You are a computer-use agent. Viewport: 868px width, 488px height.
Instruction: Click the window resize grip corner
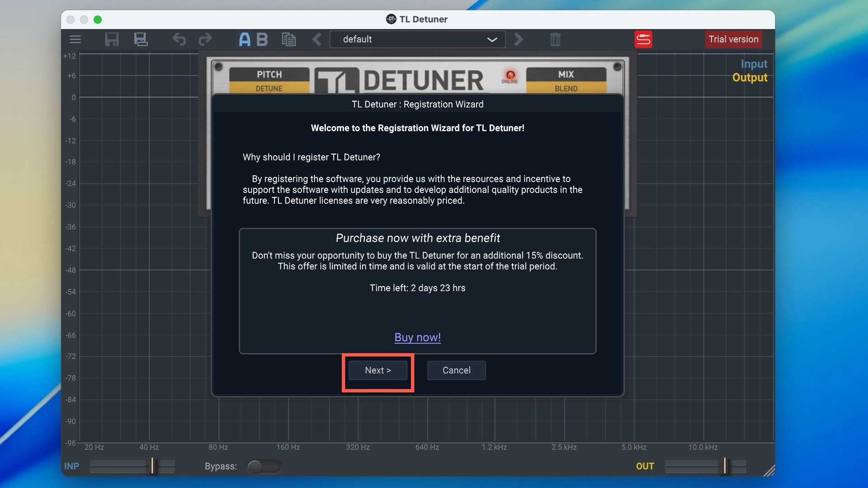[x=769, y=470]
